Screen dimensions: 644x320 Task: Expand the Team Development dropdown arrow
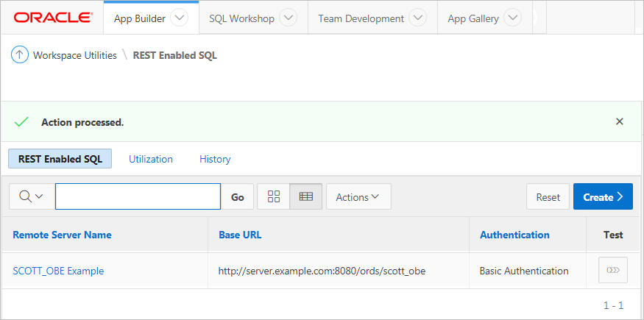417,18
